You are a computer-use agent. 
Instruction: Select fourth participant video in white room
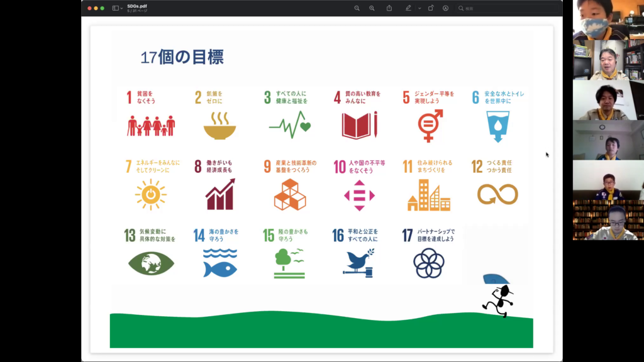(608, 140)
